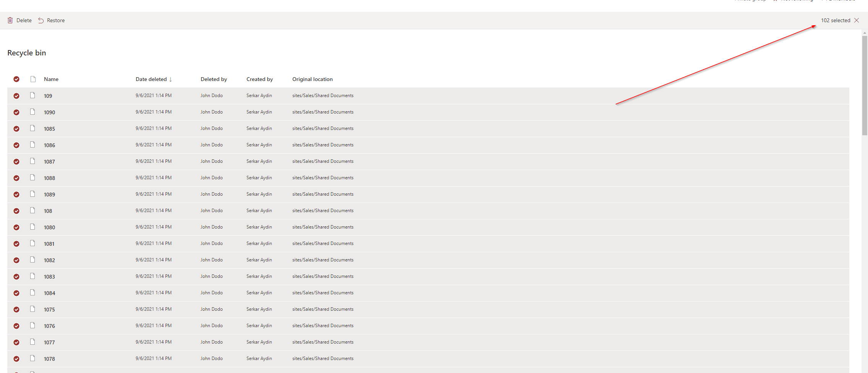
Task: Uncheck the checkbox for item 1090
Action: (x=16, y=112)
